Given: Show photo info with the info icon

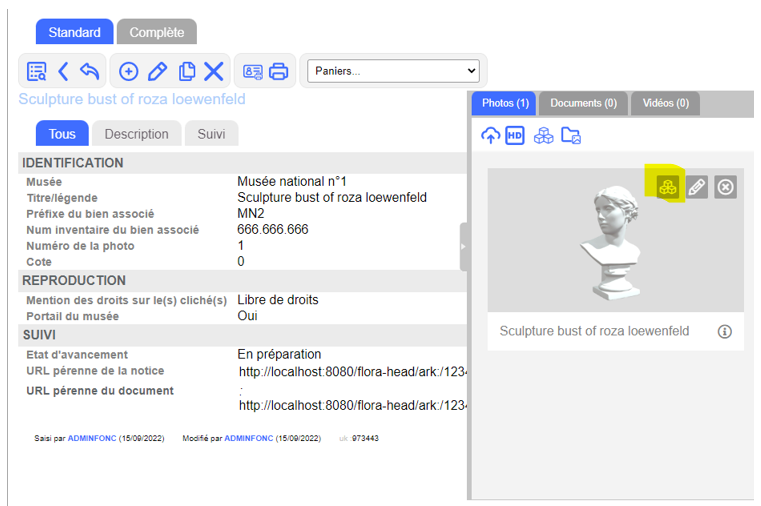Looking at the screenshot, I should click(725, 331).
